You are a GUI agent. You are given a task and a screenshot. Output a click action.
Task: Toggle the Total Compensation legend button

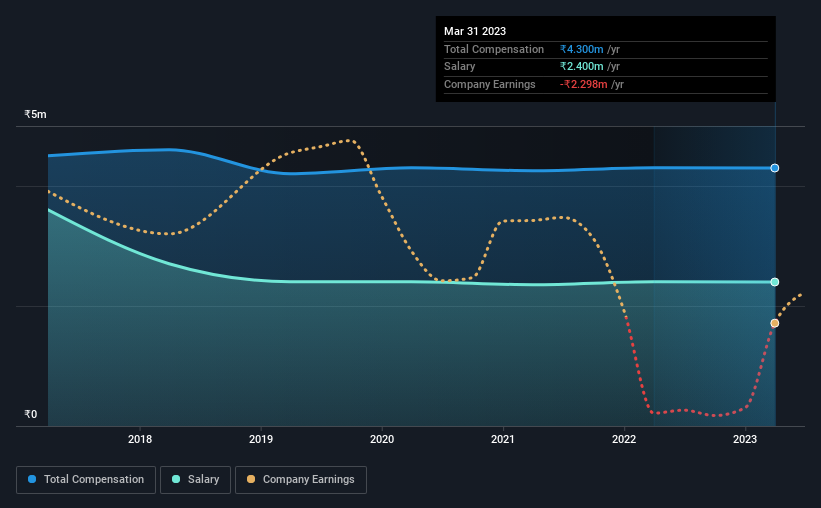pyautogui.click(x=86, y=480)
